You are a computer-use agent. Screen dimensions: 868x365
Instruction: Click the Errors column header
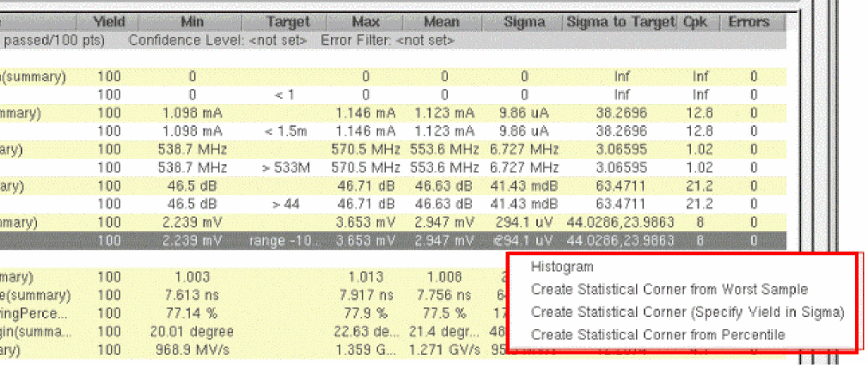(749, 22)
